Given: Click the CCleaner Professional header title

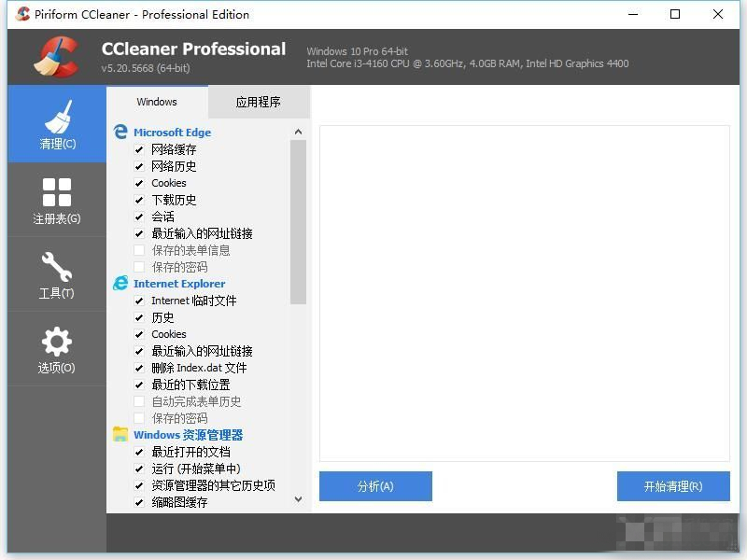Looking at the screenshot, I should [x=193, y=49].
